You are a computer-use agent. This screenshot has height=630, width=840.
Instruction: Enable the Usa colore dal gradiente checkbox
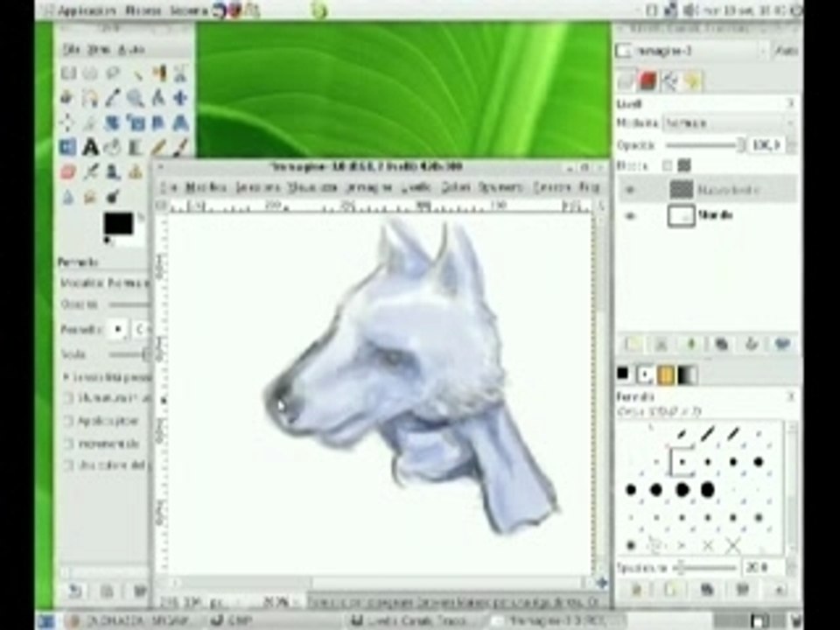(68, 465)
